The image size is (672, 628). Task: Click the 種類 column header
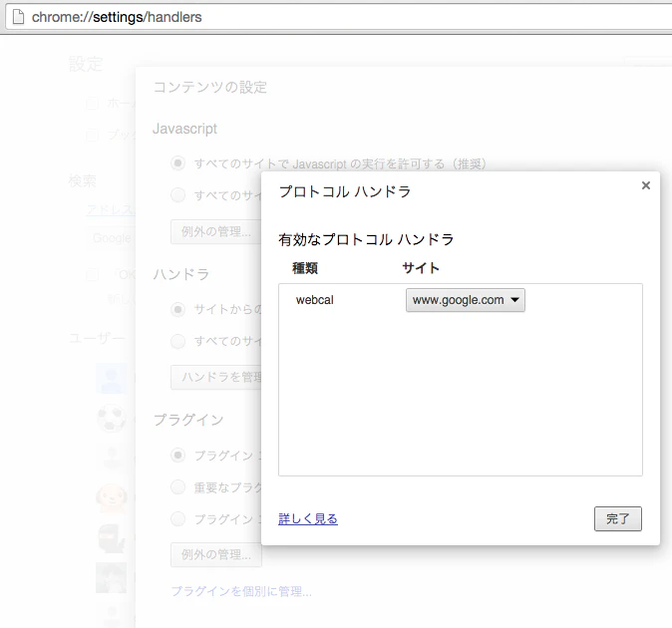(x=305, y=268)
